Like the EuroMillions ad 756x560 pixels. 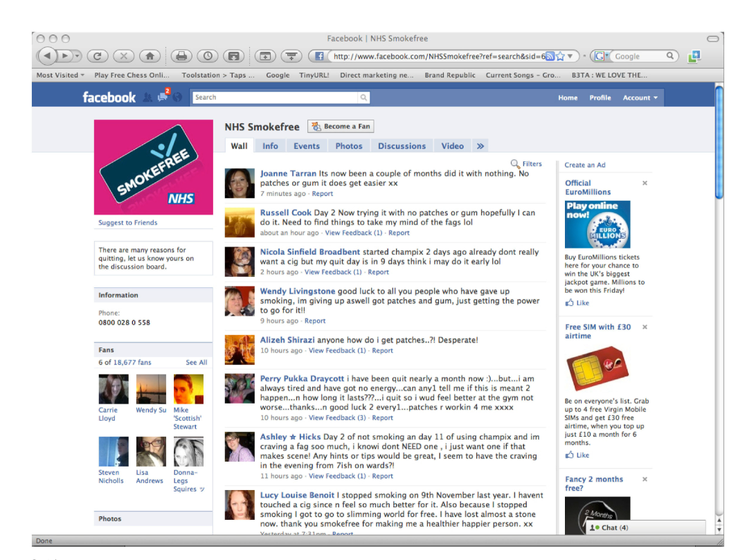(x=577, y=303)
